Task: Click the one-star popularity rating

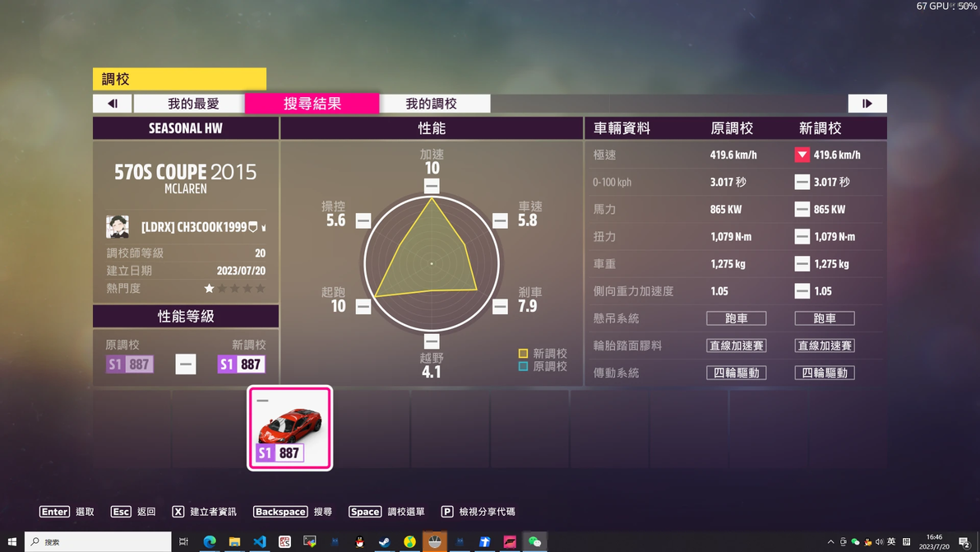Action: point(234,288)
